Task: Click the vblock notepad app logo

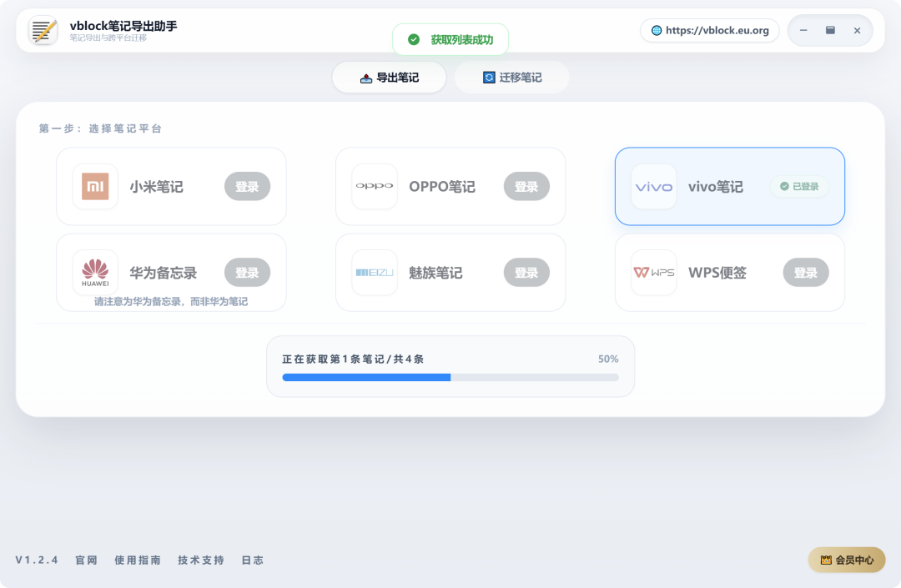Action: click(x=43, y=30)
